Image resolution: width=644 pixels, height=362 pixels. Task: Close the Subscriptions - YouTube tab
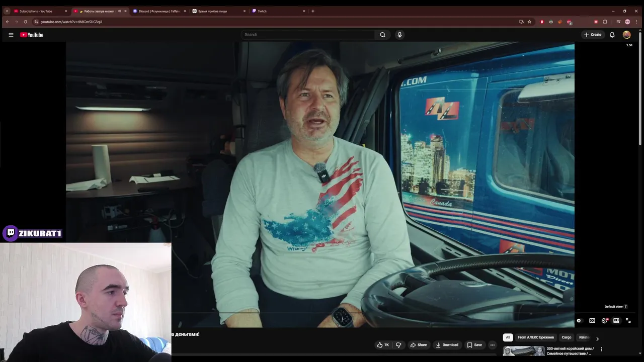click(x=66, y=11)
